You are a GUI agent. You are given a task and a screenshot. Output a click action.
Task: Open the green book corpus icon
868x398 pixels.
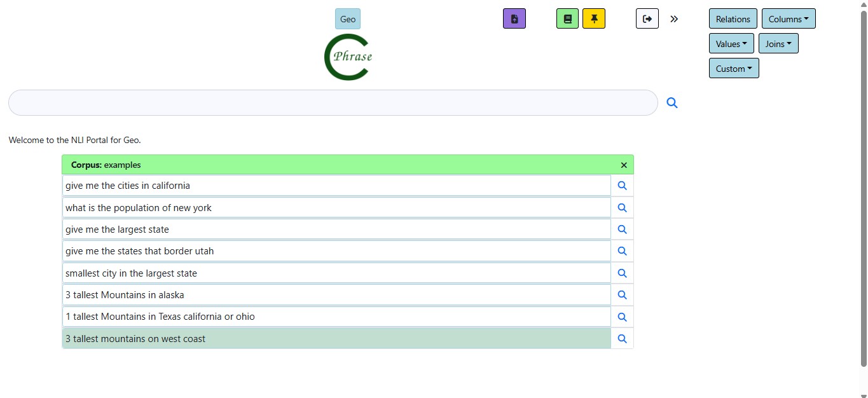coord(567,19)
